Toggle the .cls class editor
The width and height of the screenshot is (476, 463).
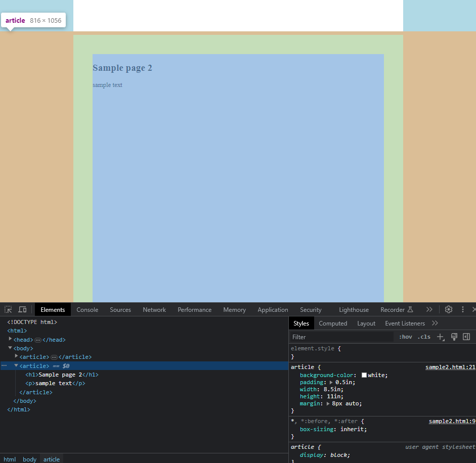click(424, 337)
